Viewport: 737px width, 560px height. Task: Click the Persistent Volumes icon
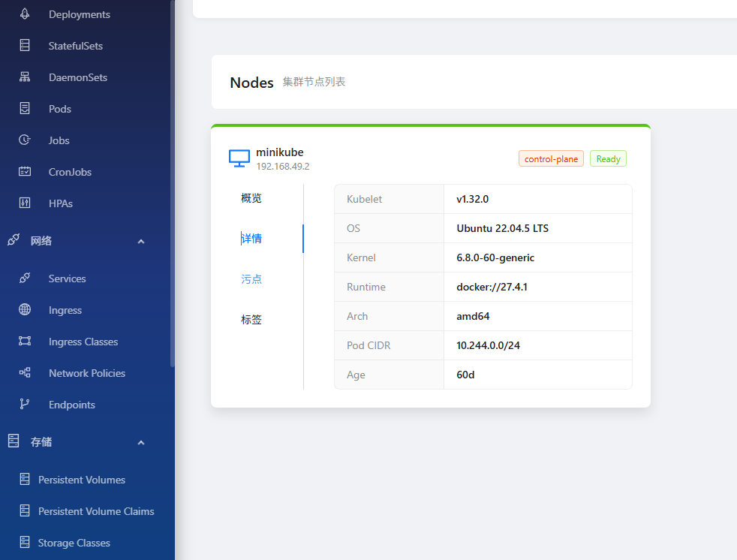25,479
